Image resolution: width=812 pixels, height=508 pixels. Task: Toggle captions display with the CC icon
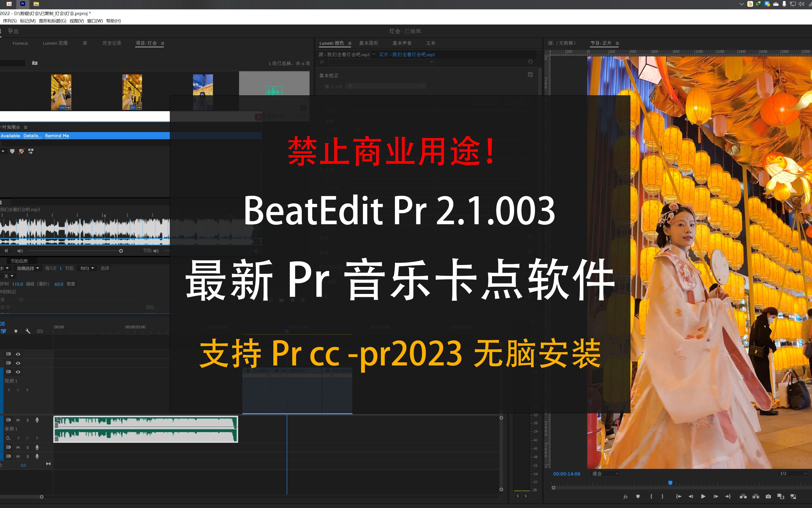(x=40, y=331)
